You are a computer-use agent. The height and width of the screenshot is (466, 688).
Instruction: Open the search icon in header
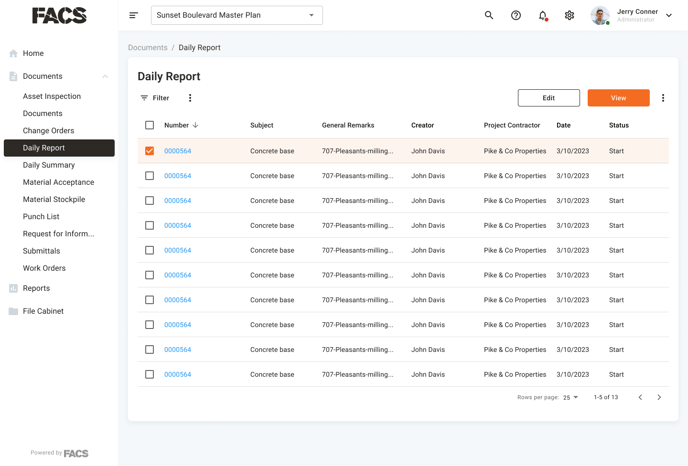click(489, 15)
